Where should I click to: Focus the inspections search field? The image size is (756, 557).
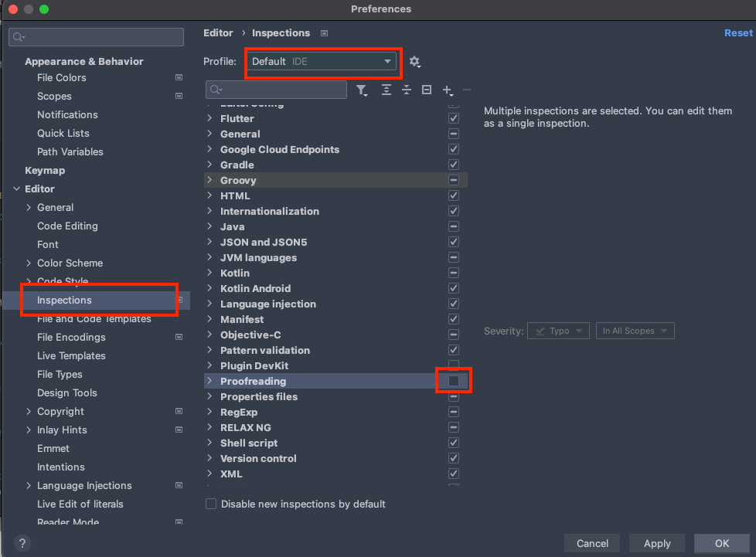coord(276,90)
